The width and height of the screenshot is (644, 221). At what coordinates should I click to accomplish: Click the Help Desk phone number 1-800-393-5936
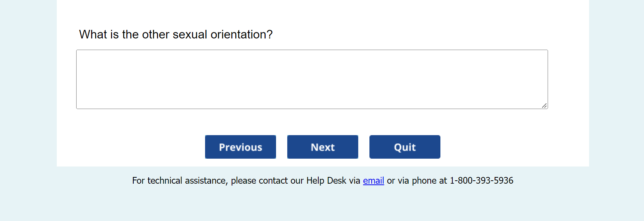(x=482, y=181)
